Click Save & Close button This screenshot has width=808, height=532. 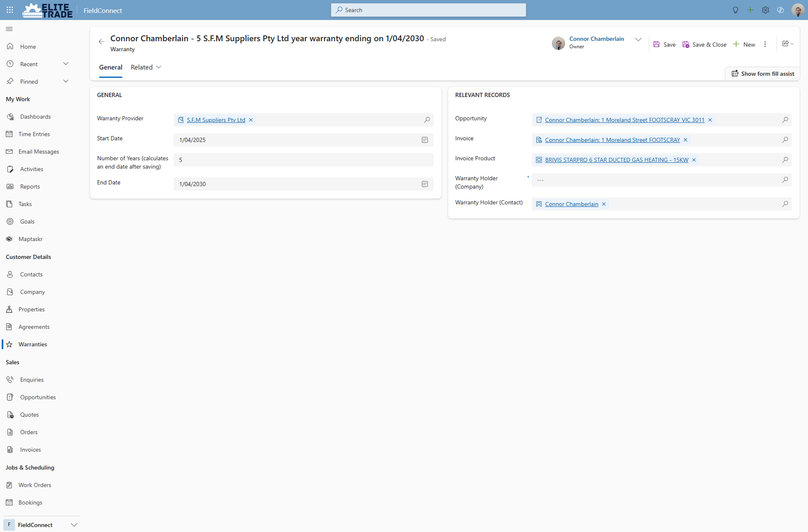tap(704, 45)
